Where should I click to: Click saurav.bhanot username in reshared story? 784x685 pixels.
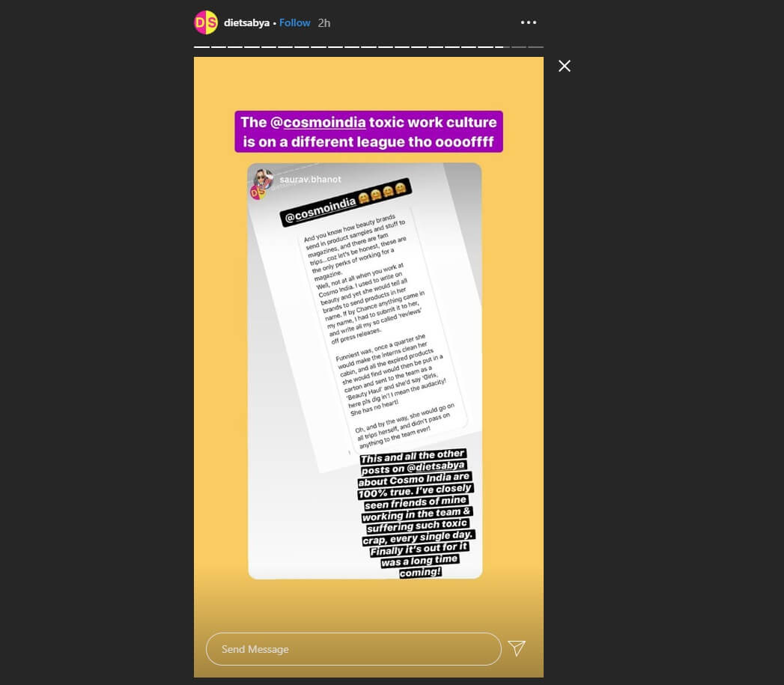point(310,180)
